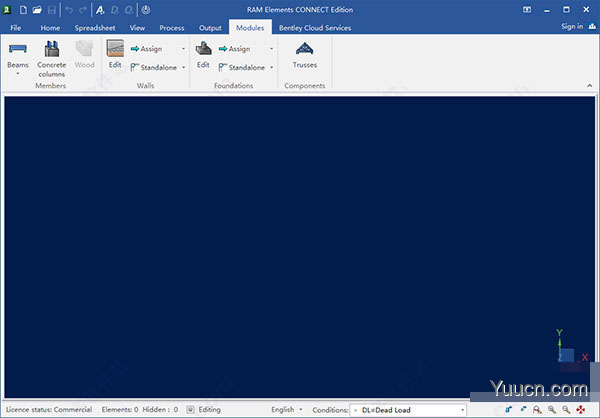600x418 pixels.
Task: Click the pan cross-arrows icon in status bar
Action: coord(580,410)
